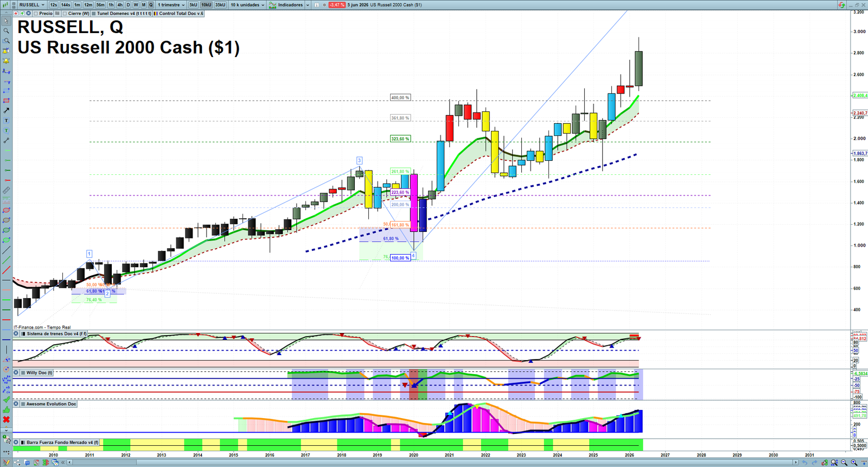Select the red ellipse drawing tool

tap(6, 210)
